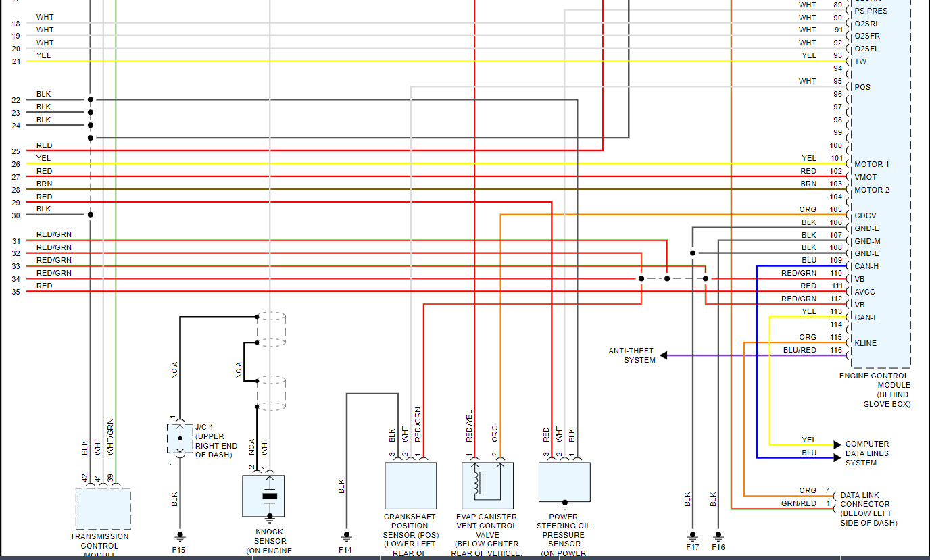
Task: Click the Anti-Theft System arrowhead
Action: coord(664,355)
